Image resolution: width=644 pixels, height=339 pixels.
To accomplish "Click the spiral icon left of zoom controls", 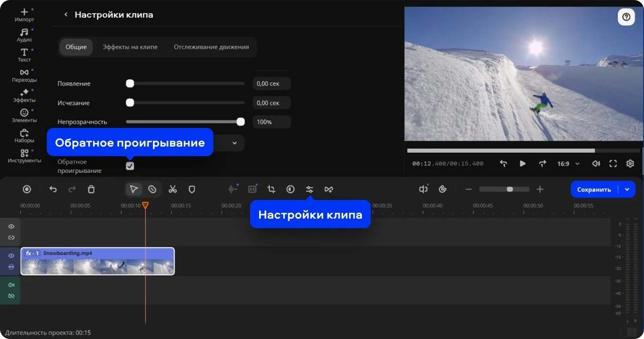I will (x=443, y=189).
